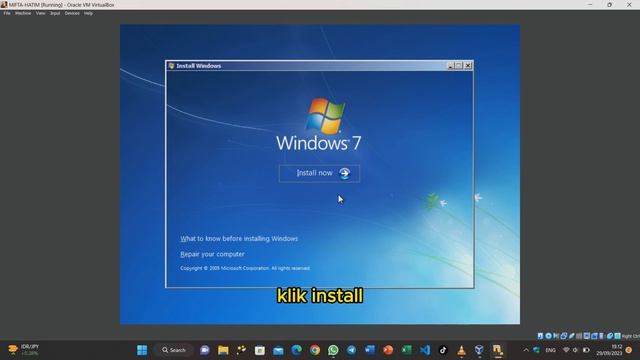The height and width of the screenshot is (360, 640).
Task: Close the Install Windows dialog
Action: (x=468, y=66)
